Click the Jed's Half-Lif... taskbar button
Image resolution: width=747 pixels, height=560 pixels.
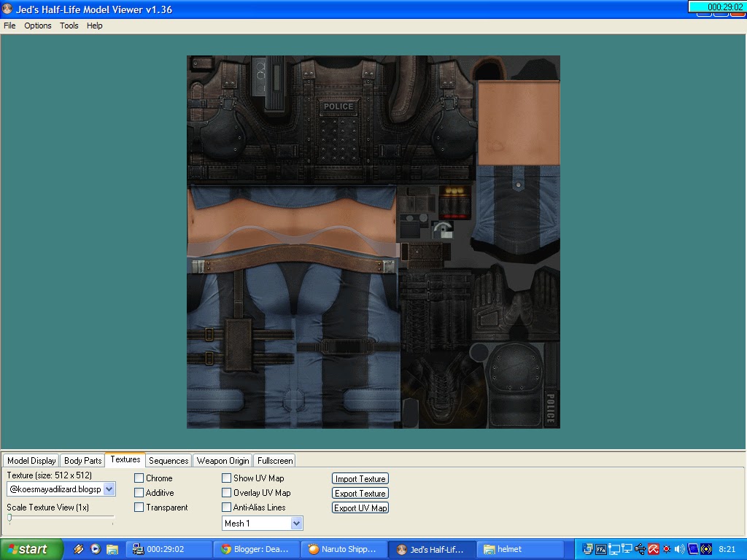click(x=432, y=549)
